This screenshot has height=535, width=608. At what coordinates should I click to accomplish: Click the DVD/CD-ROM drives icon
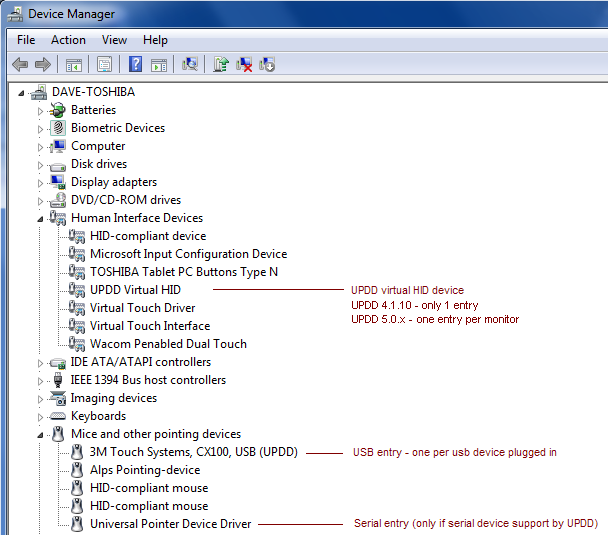[58, 200]
